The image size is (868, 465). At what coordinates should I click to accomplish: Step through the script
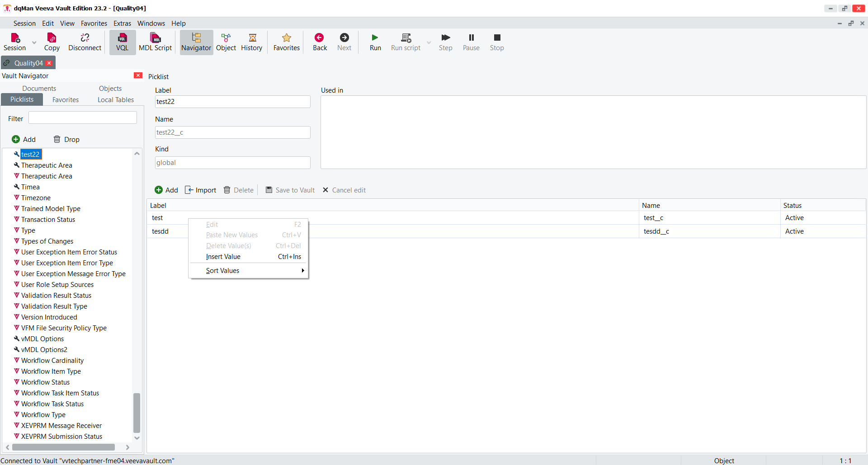445,42
